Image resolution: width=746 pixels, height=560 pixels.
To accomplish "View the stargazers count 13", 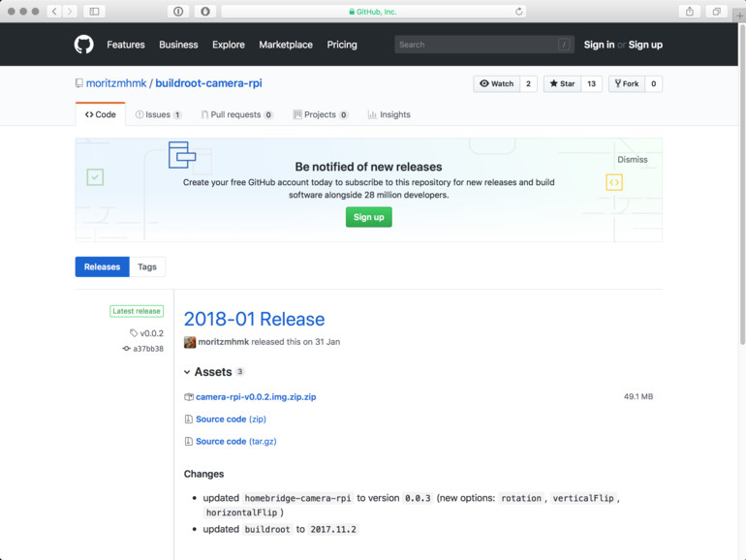I will [591, 83].
